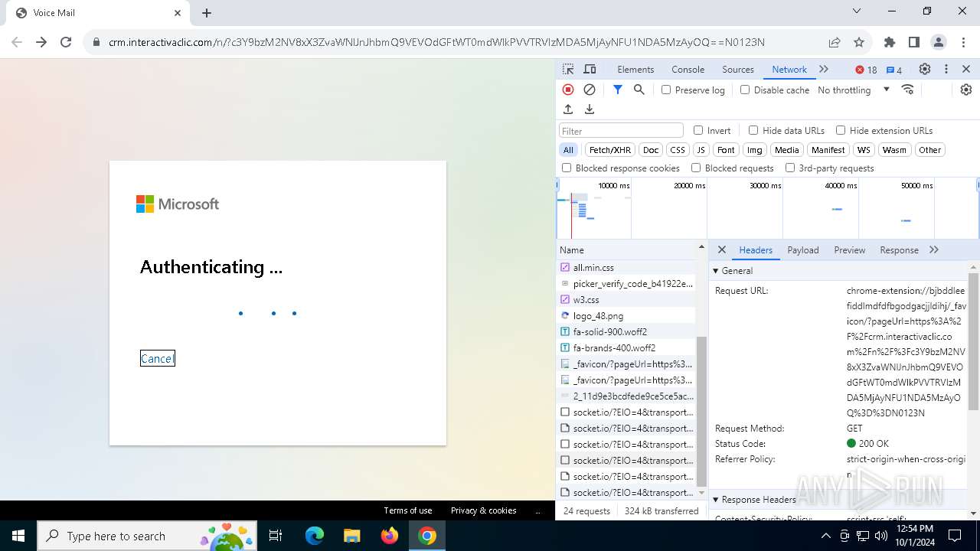Show the 4 issues badge
Image resolution: width=980 pixels, height=551 pixels.
point(894,70)
